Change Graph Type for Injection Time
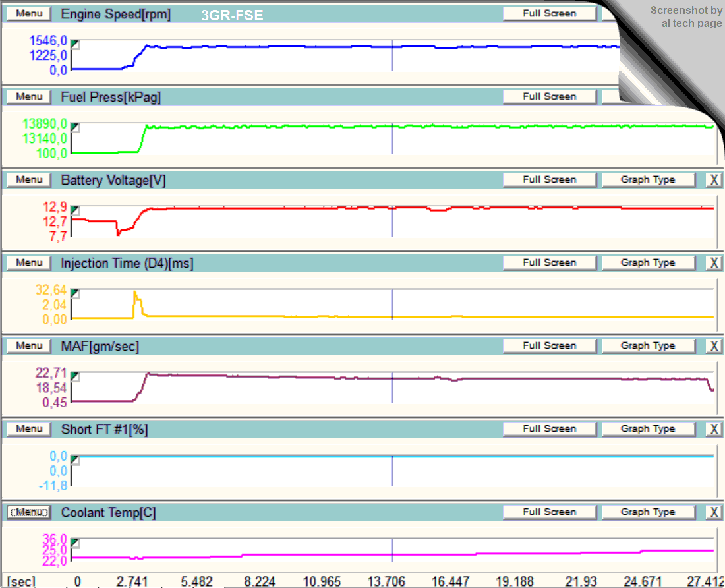 pos(648,262)
